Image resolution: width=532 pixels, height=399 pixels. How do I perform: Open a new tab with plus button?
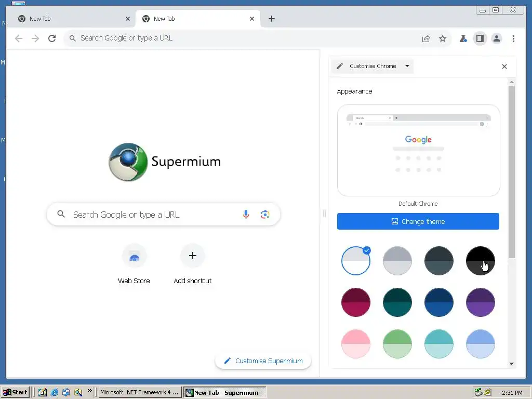point(271,19)
